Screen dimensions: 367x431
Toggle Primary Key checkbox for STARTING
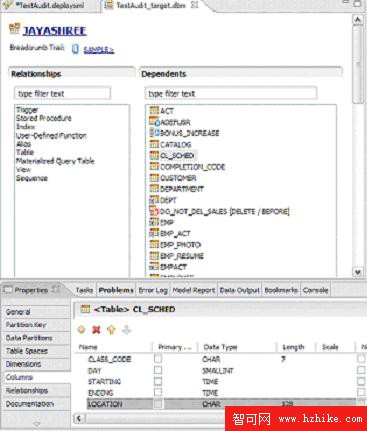[x=158, y=381]
